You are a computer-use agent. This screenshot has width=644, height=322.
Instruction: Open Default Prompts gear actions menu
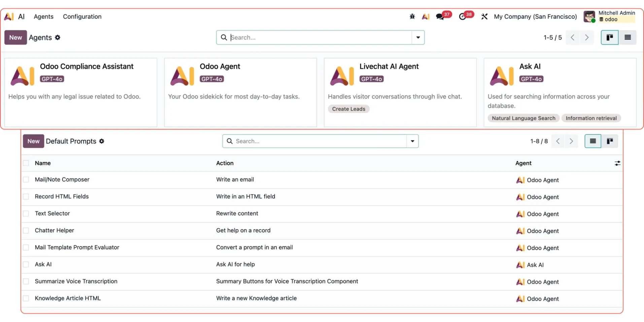coord(102,141)
